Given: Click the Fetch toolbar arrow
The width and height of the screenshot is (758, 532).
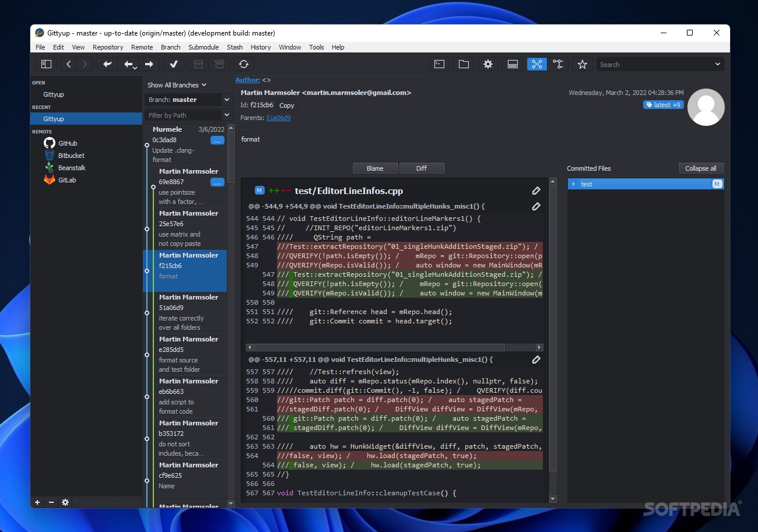Looking at the screenshot, I should [107, 64].
